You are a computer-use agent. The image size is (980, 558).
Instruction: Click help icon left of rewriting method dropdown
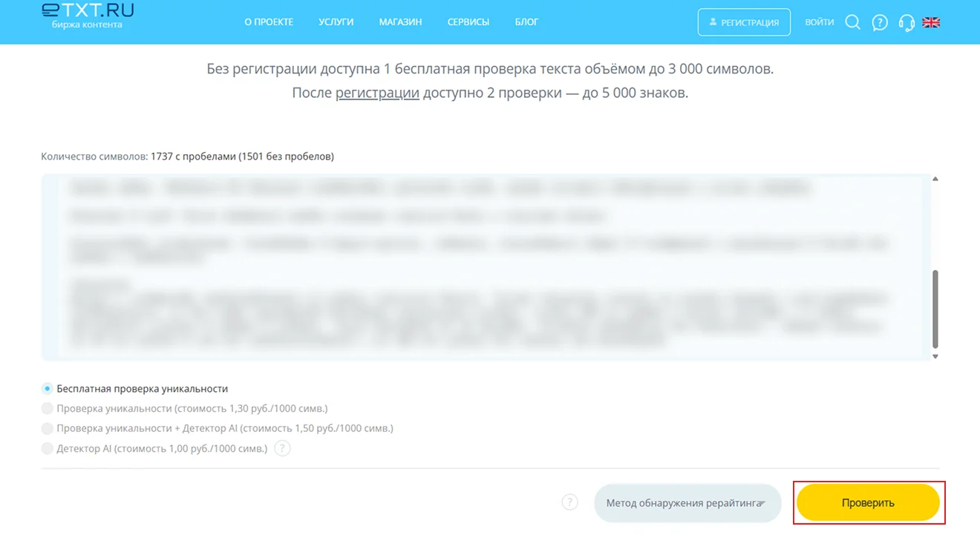coord(569,502)
